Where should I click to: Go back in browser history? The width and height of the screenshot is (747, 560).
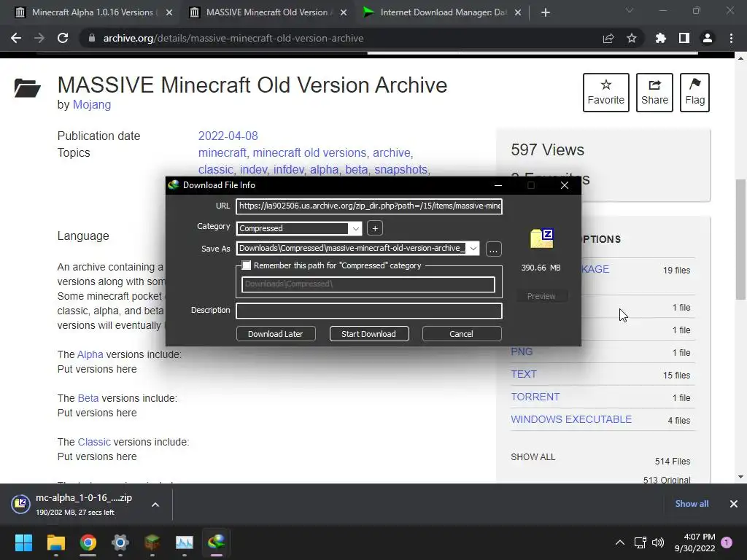pyautogui.click(x=16, y=38)
